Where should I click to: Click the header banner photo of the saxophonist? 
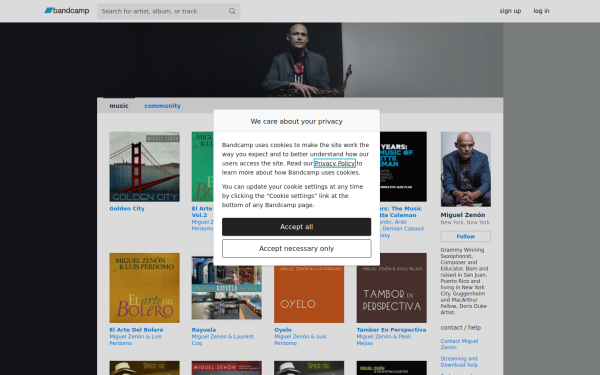pyautogui.click(x=300, y=60)
